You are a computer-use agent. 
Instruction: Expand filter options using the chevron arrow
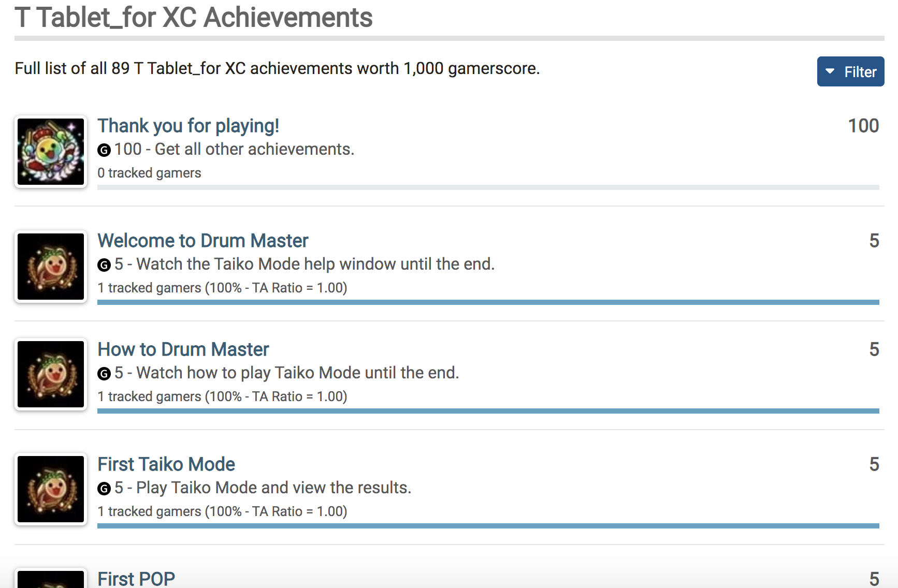[x=830, y=71]
